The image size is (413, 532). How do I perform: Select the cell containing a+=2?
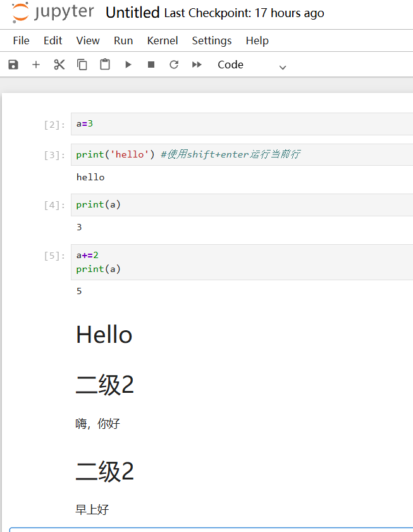[x=242, y=263]
